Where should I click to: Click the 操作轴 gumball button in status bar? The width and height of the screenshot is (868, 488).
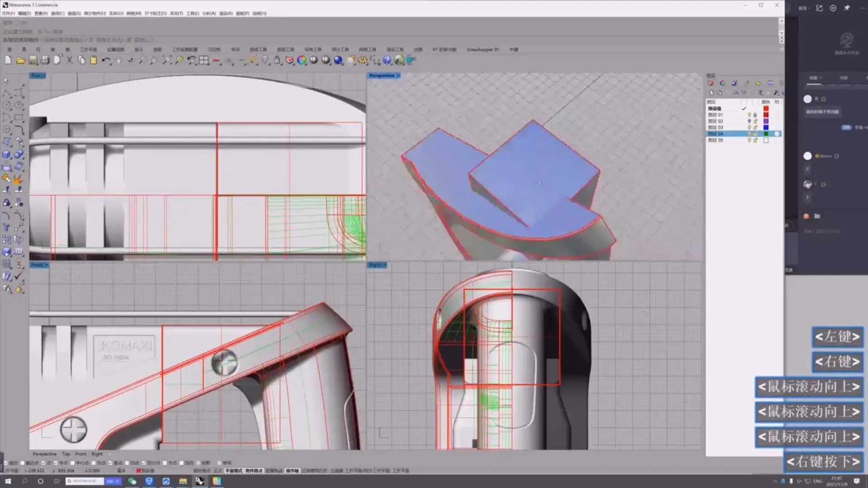(292, 470)
